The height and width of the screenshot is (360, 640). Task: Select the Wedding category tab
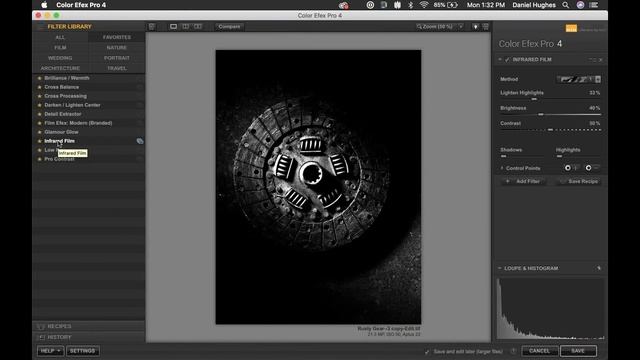tap(60, 58)
